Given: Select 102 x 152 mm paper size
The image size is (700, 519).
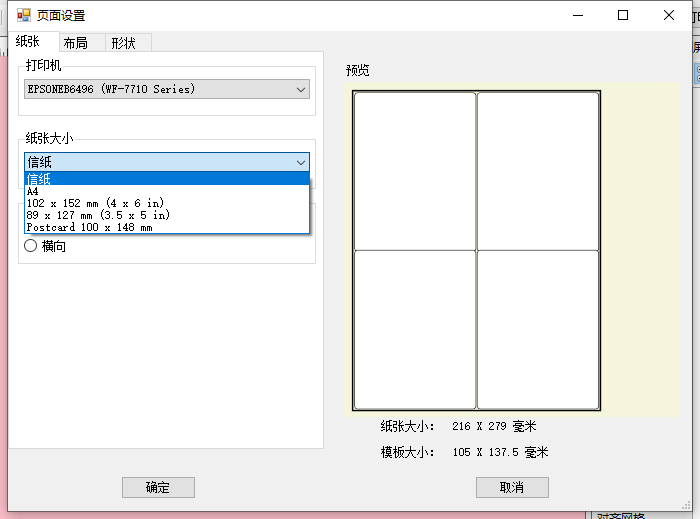Looking at the screenshot, I should [x=95, y=203].
